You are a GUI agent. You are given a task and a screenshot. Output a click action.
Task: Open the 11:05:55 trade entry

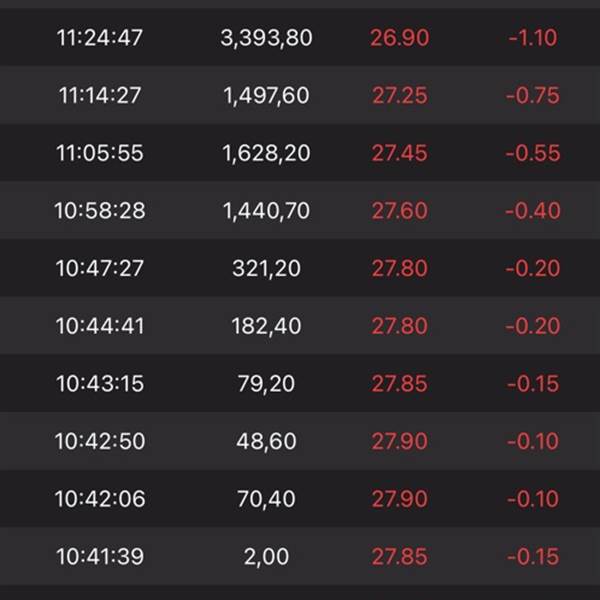(x=300, y=152)
